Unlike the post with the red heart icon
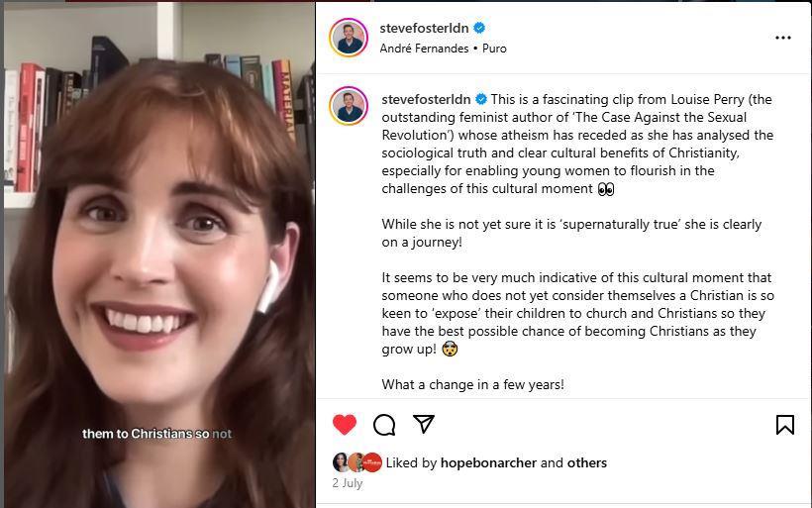Screen dimensions: 812x508 click(x=345, y=425)
